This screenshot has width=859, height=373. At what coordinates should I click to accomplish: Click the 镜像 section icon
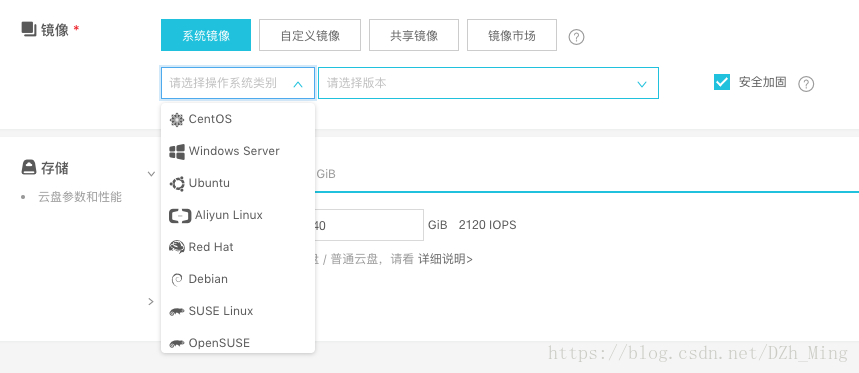[28, 28]
